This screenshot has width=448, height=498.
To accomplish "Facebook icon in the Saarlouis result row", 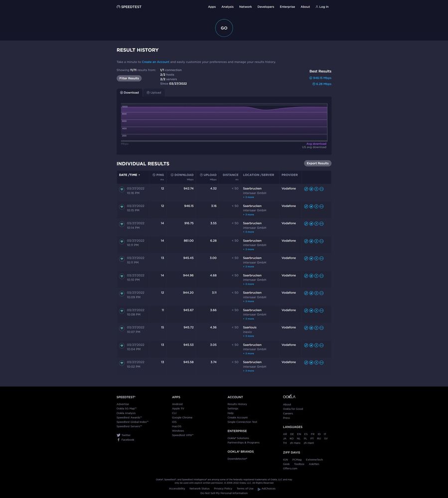I will tap(316, 328).
